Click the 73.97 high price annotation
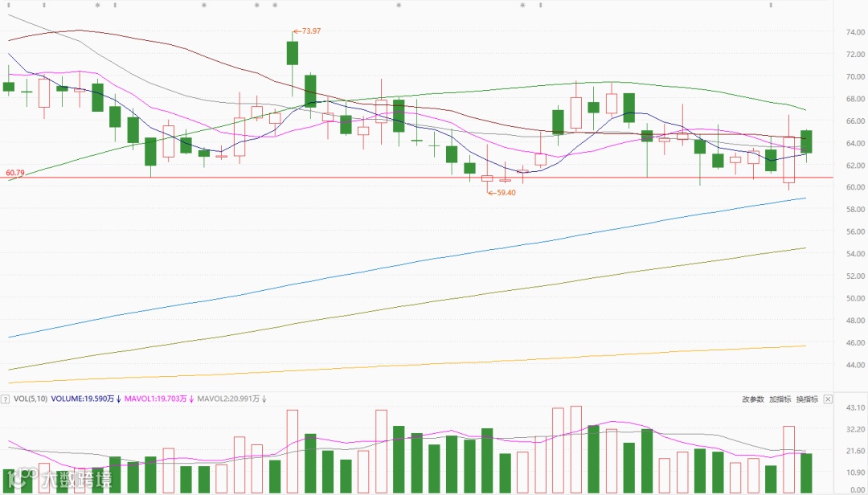This screenshot has width=868, height=495. (x=307, y=31)
